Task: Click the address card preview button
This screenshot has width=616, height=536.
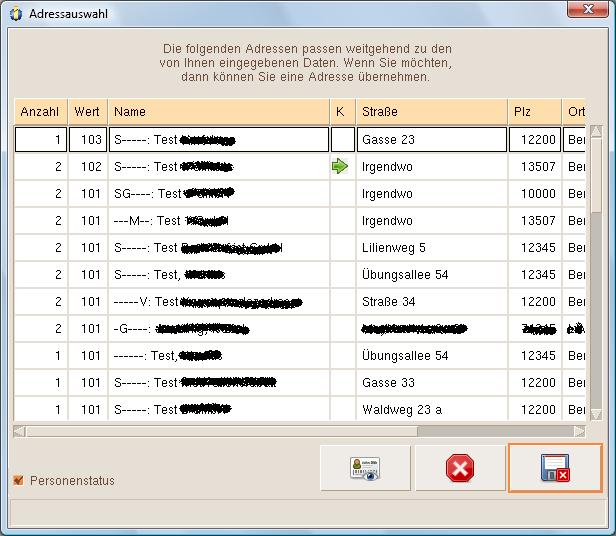Action: pyautogui.click(x=365, y=468)
